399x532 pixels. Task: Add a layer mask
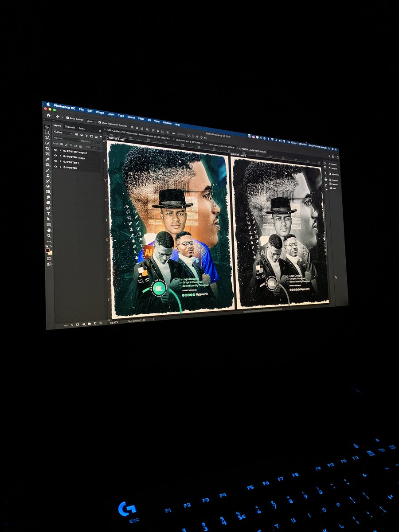(78, 325)
